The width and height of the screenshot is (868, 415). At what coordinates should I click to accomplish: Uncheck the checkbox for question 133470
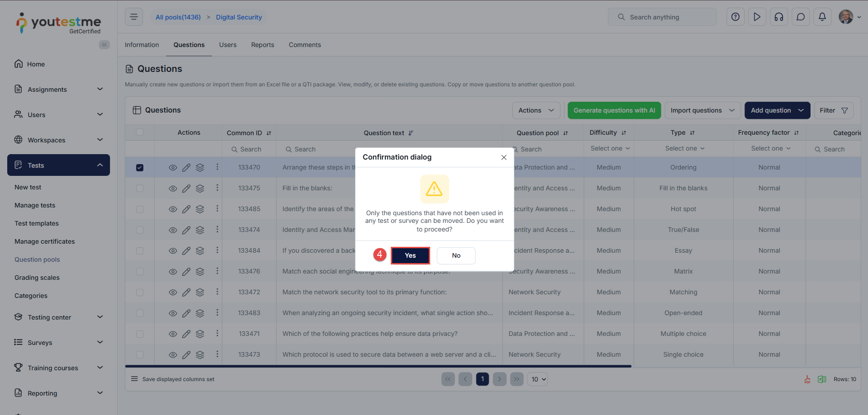pos(140,168)
